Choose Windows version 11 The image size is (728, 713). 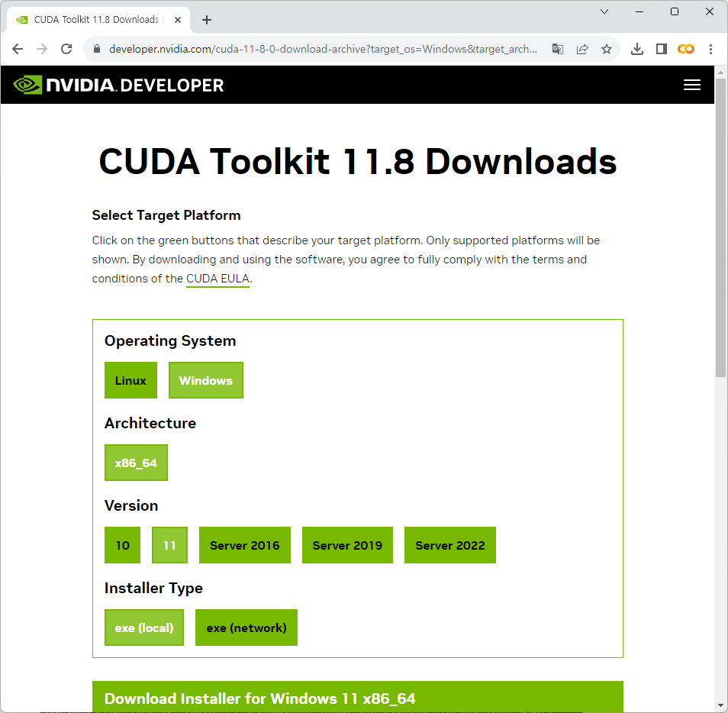tap(170, 545)
